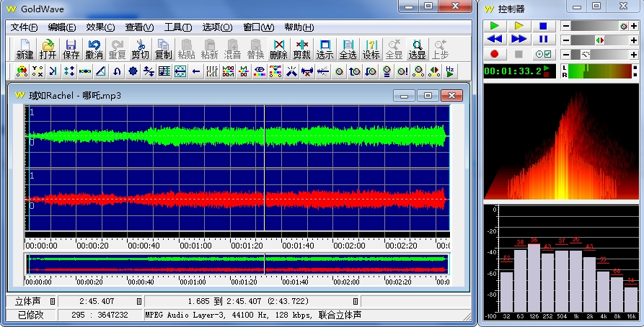Click the 保存 (Save) toolbar icon
The image size is (644, 327).
(x=71, y=49)
